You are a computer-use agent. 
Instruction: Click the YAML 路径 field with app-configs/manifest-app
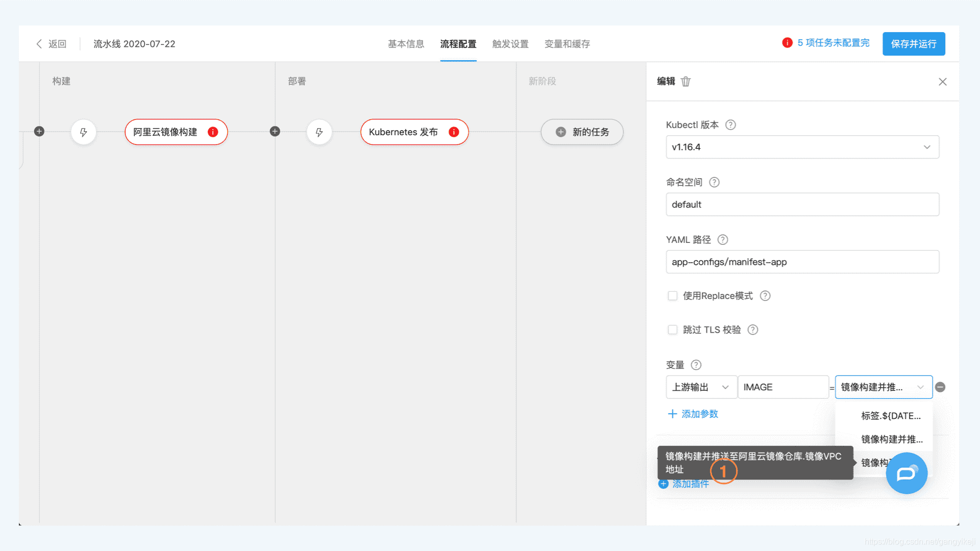802,262
